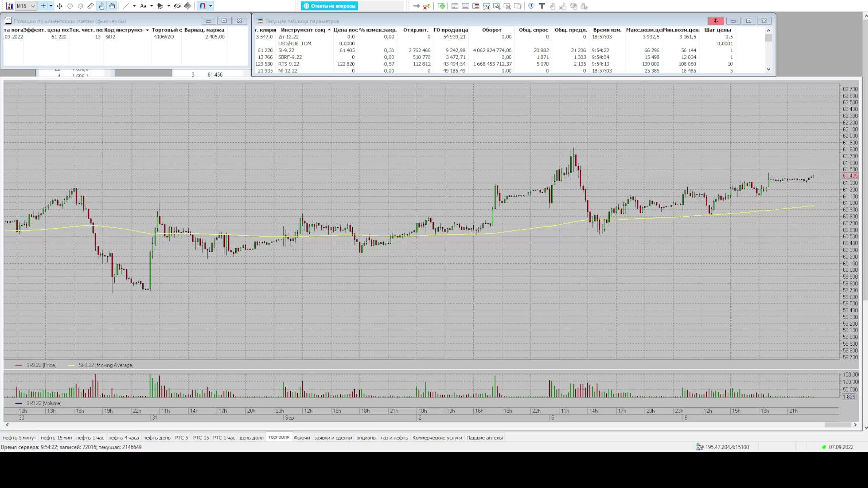This screenshot has width=868, height=488.
Task: Click the zoom out magnifier icon
Action: click(x=80, y=6)
